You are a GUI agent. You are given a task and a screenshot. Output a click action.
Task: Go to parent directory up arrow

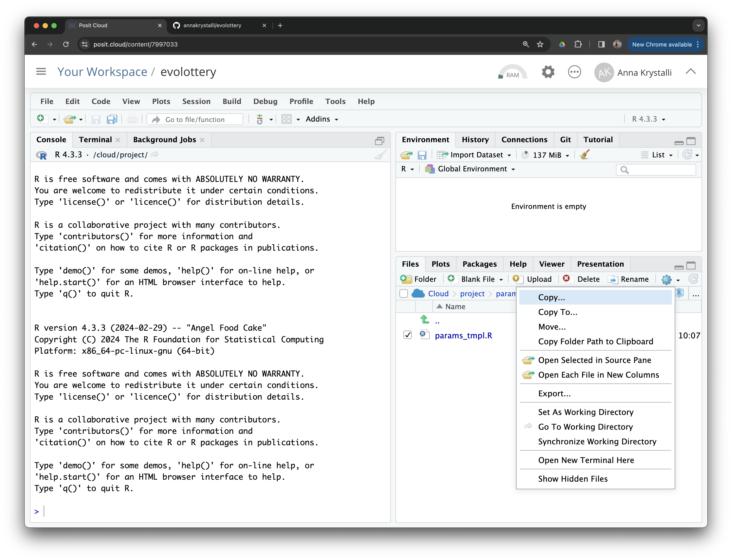[424, 320]
